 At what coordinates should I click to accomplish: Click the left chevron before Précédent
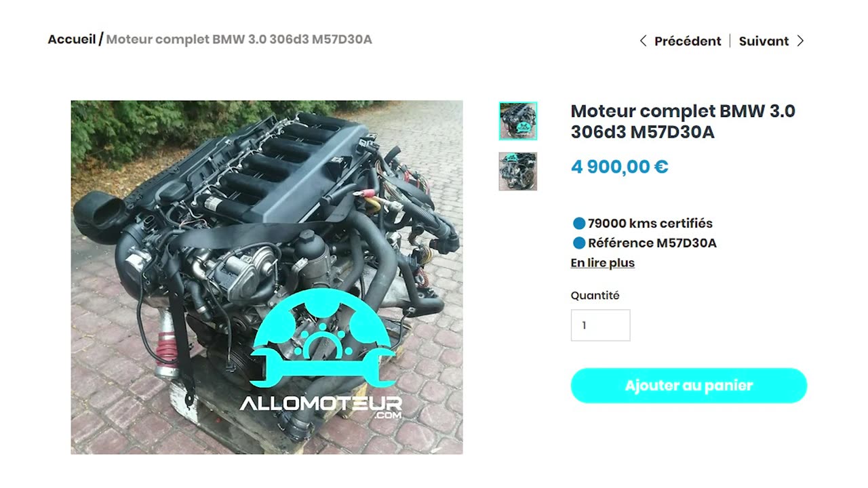[643, 41]
